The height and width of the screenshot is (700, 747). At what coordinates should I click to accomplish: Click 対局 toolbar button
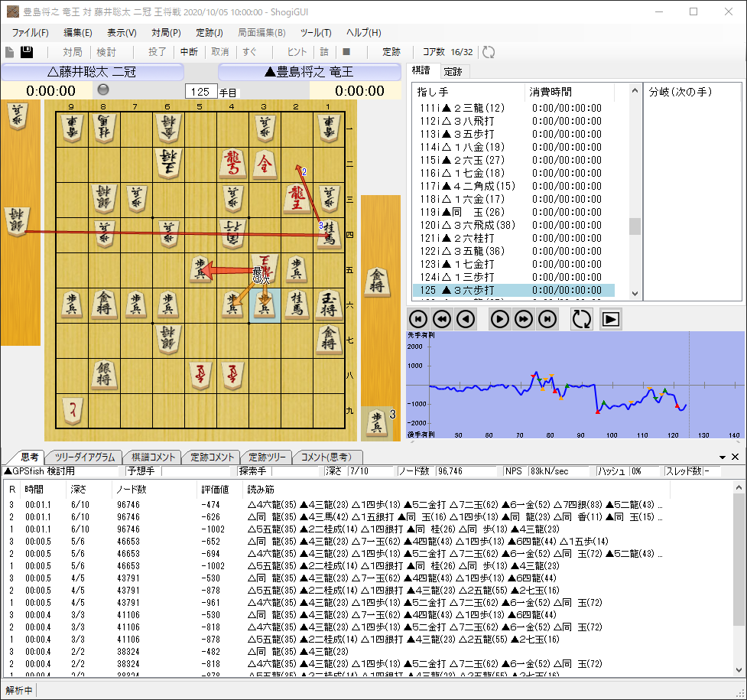(x=73, y=52)
